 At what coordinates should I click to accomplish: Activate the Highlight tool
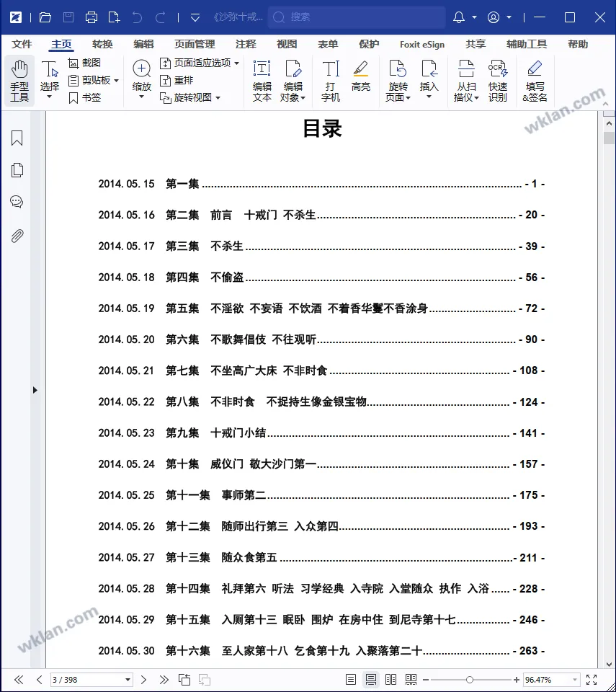tap(360, 76)
